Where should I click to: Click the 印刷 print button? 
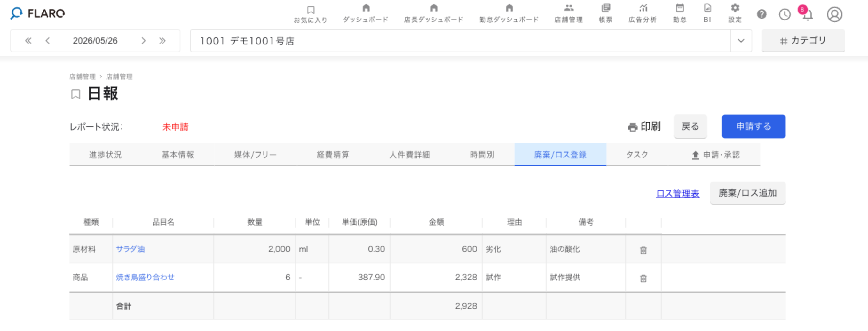tap(644, 126)
